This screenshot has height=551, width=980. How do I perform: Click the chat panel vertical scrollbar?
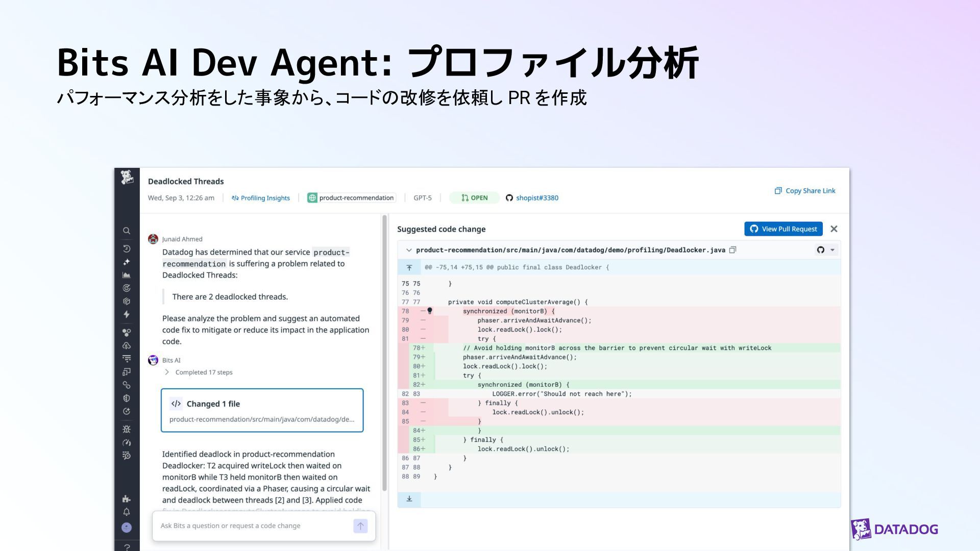[x=384, y=352]
